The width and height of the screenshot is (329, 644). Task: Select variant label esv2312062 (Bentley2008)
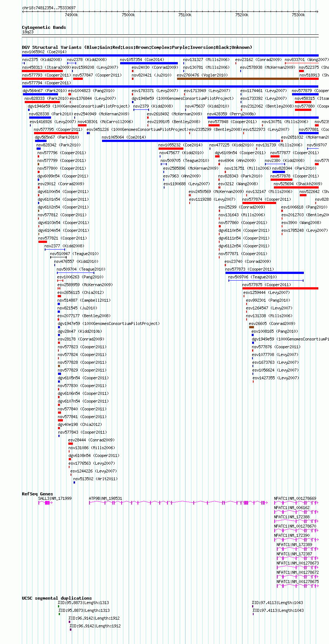(267, 106)
